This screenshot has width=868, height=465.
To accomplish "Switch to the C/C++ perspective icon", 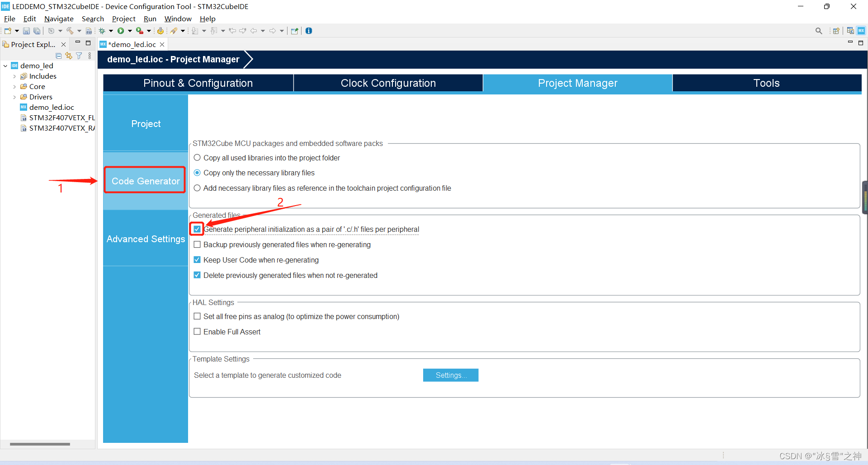I will coord(850,31).
